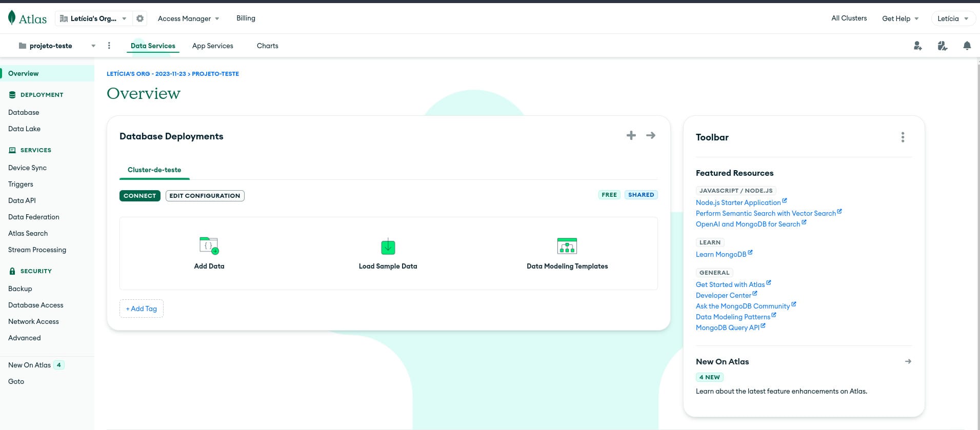Open Backup in sidebar
This screenshot has height=430, width=980.
pyautogui.click(x=20, y=289)
